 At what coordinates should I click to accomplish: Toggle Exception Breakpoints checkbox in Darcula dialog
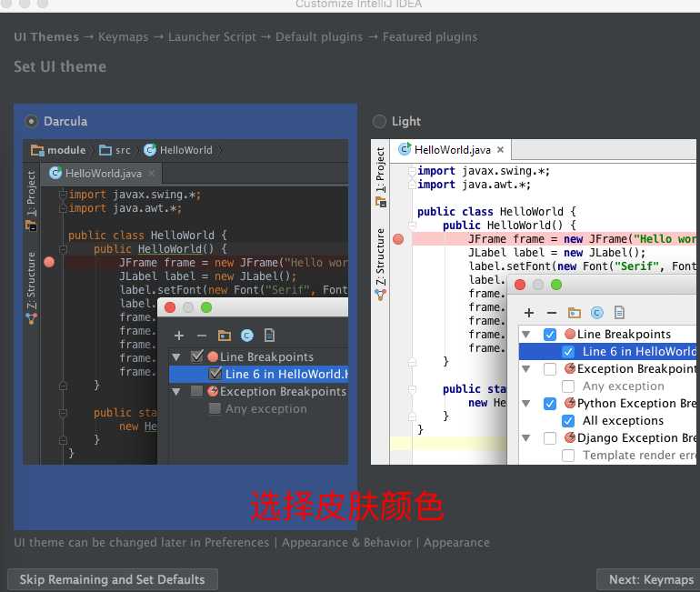[197, 391]
